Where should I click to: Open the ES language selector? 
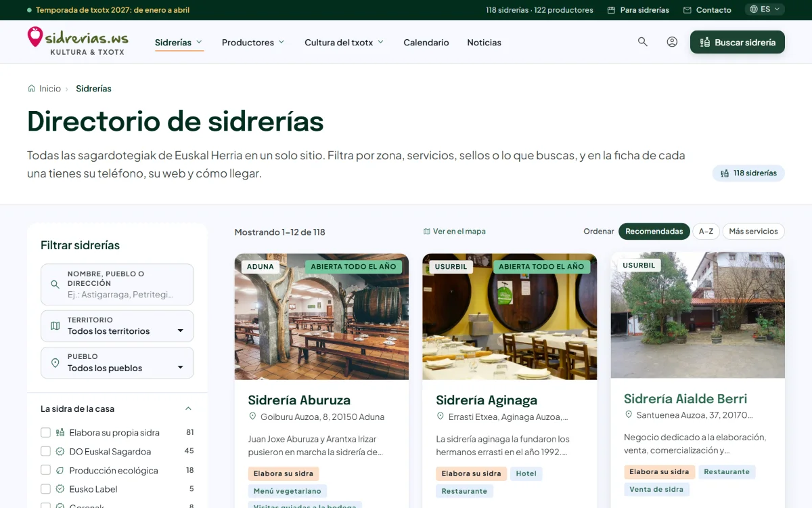coord(765,9)
